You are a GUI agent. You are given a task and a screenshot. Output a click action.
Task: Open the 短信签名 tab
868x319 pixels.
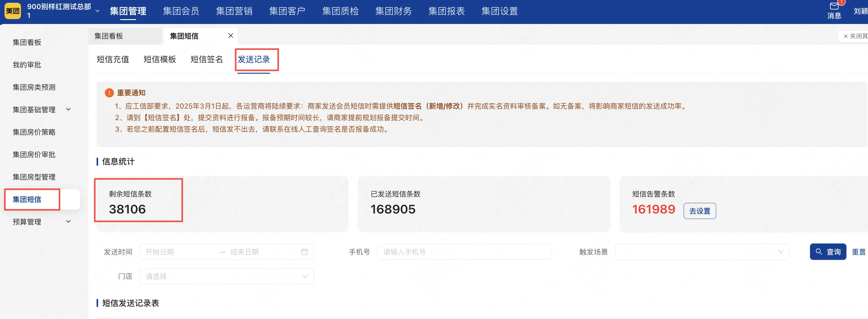click(207, 59)
